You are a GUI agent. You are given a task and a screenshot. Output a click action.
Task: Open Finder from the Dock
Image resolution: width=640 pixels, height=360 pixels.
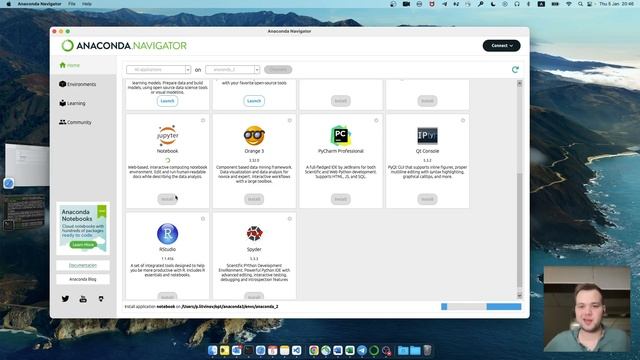213,350
